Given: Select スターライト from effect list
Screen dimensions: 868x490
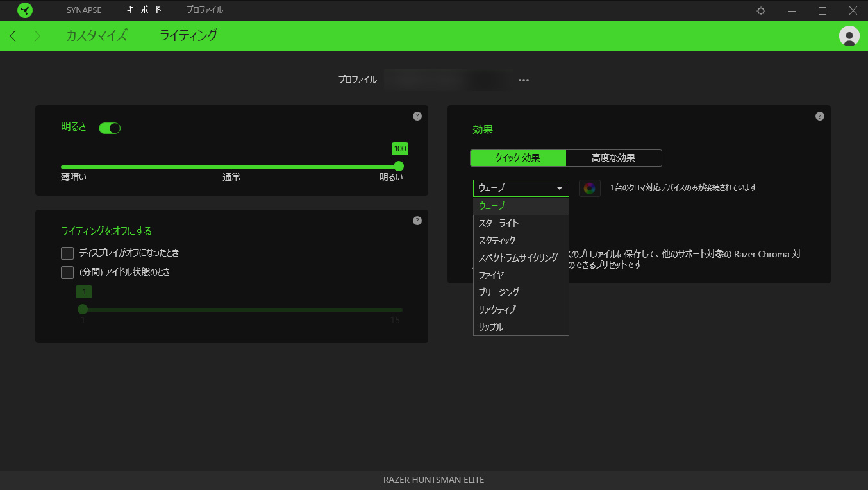Looking at the screenshot, I should coord(521,223).
